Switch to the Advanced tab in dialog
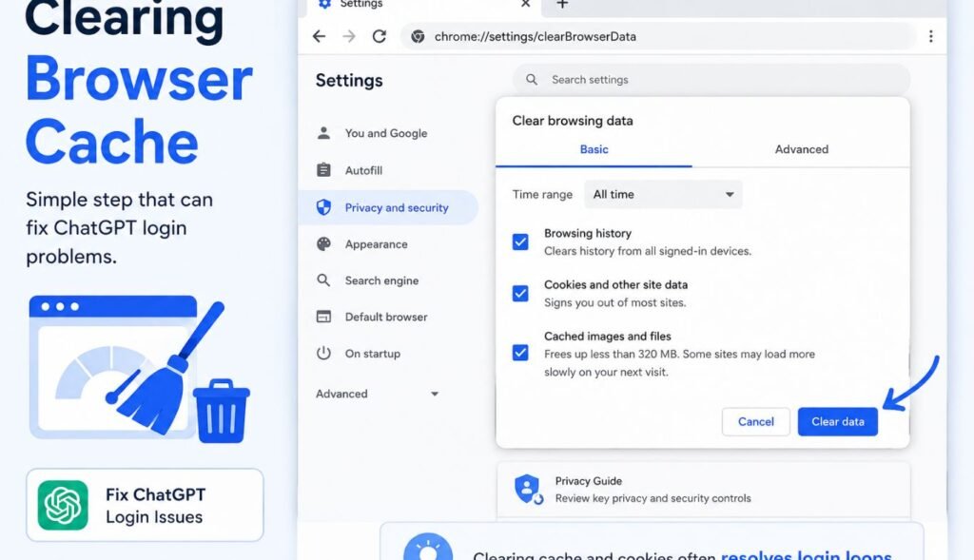Viewport: 974px width, 560px height. click(801, 149)
